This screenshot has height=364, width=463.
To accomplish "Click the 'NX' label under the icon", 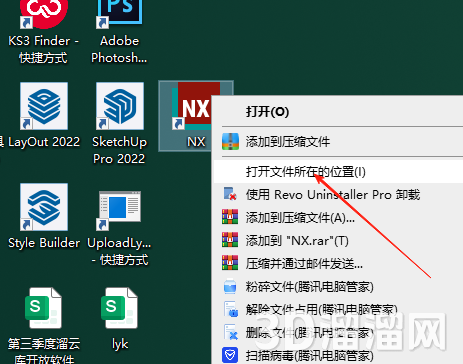I will tap(196, 142).
